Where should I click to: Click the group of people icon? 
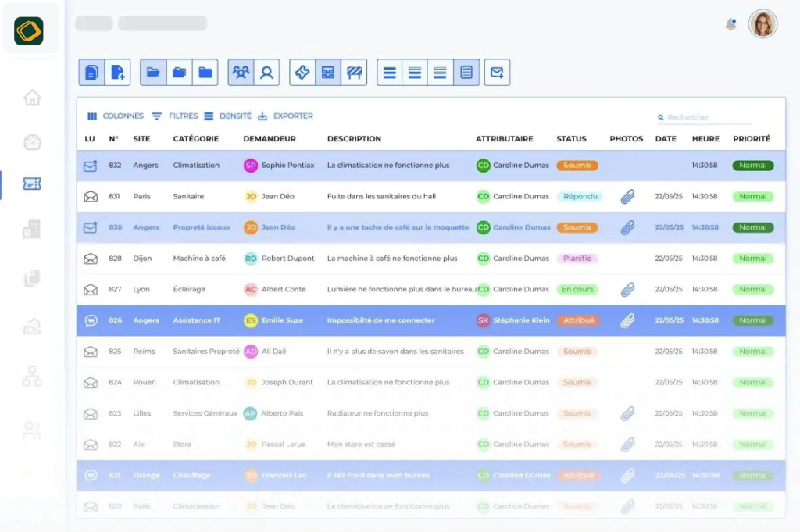pos(241,73)
